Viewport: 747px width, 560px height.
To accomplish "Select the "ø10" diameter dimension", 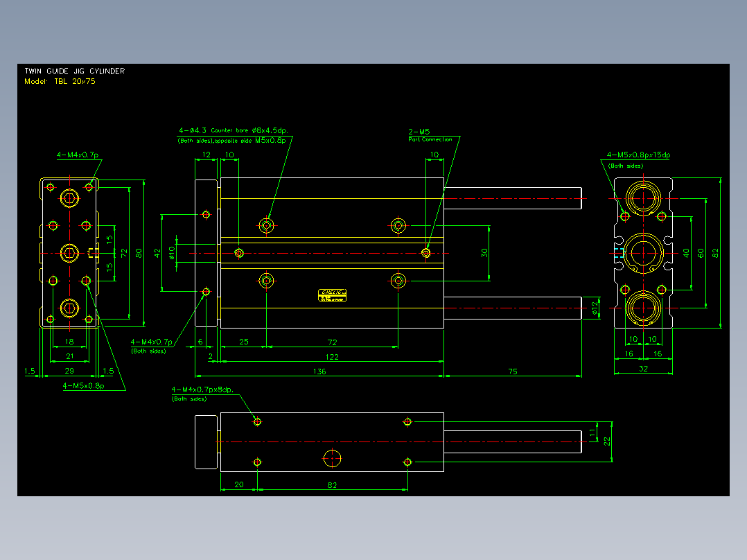I will pyautogui.click(x=172, y=252).
